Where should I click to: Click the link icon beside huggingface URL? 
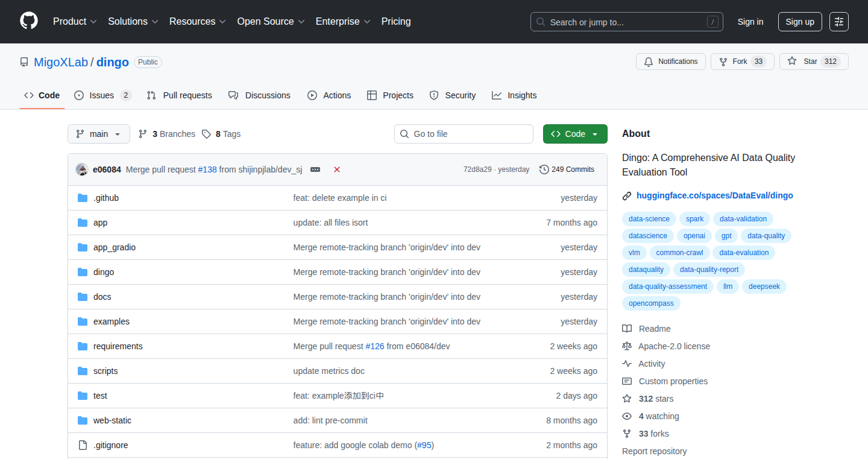[627, 195]
